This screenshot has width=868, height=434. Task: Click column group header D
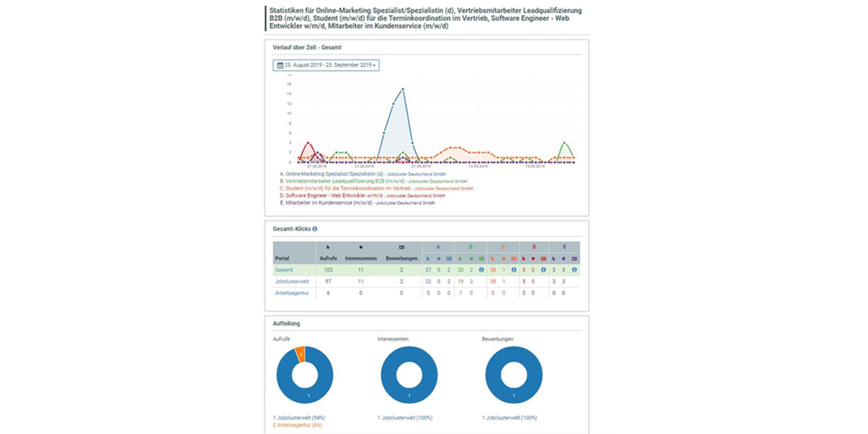coord(534,247)
